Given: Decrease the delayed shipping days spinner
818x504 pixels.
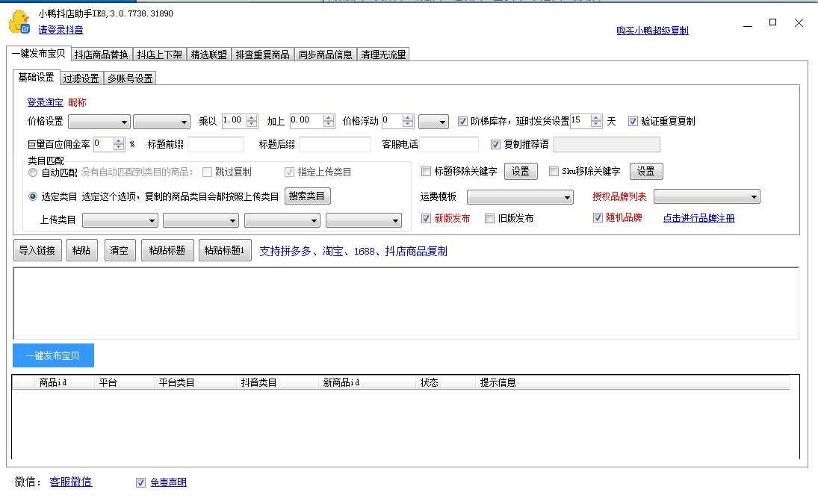Looking at the screenshot, I should click(x=595, y=125).
